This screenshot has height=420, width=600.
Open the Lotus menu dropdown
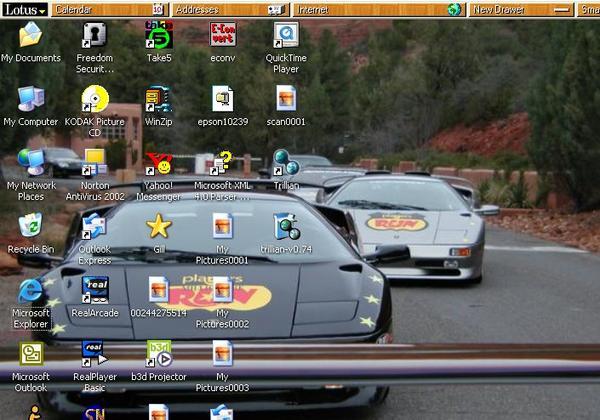pyautogui.click(x=25, y=9)
